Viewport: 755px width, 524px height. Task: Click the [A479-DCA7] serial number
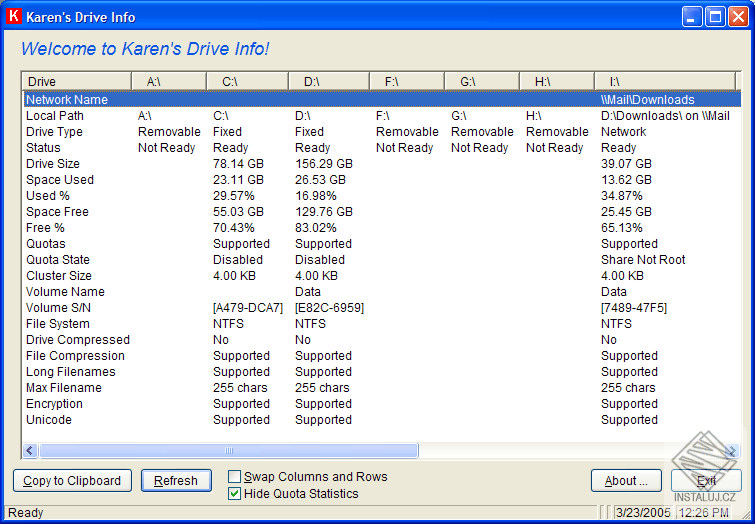point(247,307)
